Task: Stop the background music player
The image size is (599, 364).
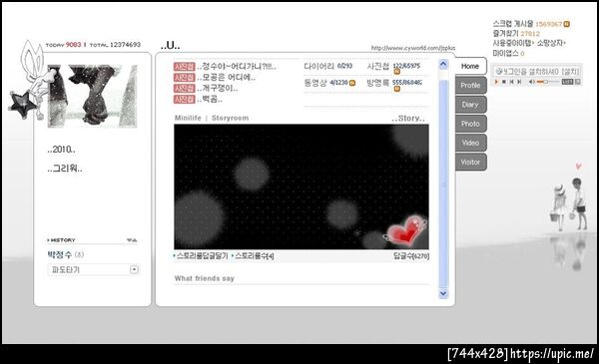Action: point(504,82)
